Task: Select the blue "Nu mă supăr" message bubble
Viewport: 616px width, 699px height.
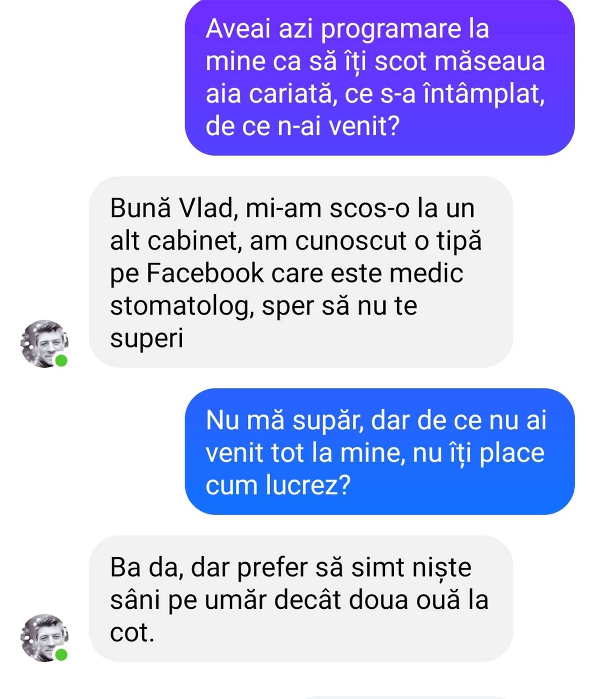Action: pyautogui.click(x=380, y=451)
